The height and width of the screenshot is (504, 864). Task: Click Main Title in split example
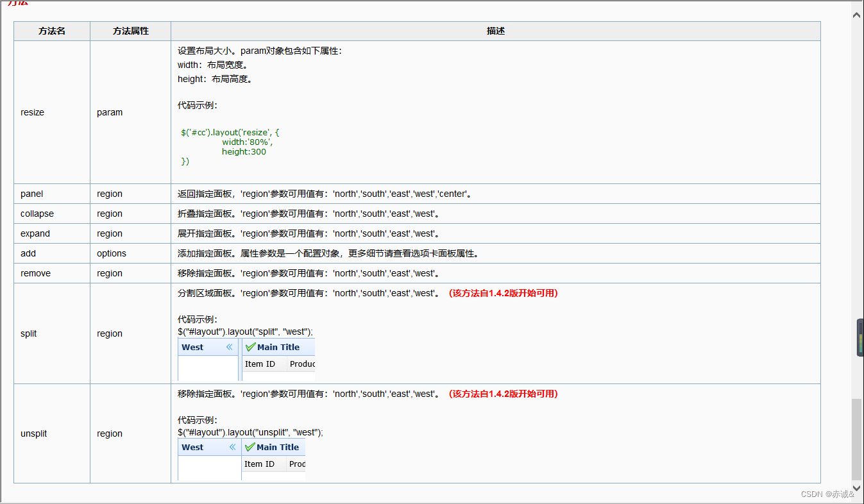point(278,347)
